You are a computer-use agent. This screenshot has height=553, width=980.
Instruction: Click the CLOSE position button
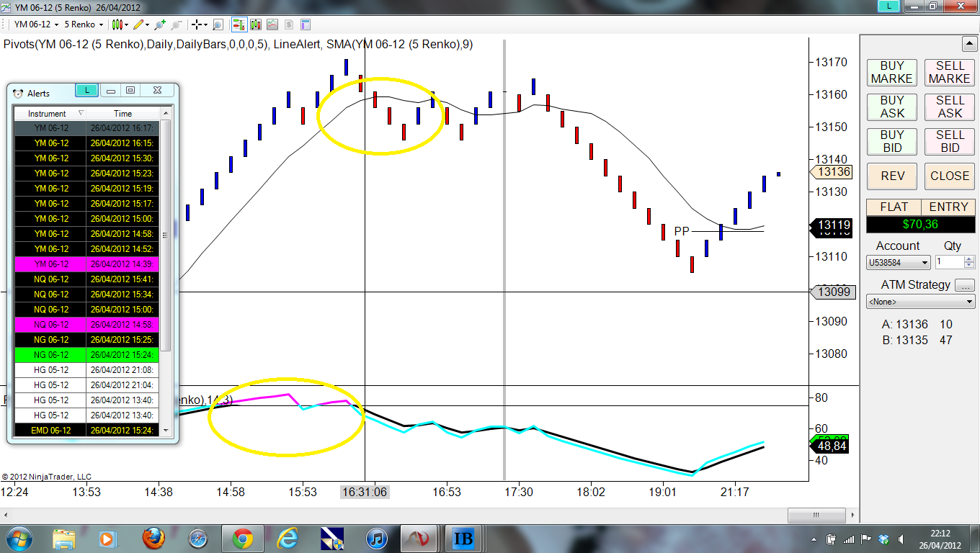coord(950,176)
